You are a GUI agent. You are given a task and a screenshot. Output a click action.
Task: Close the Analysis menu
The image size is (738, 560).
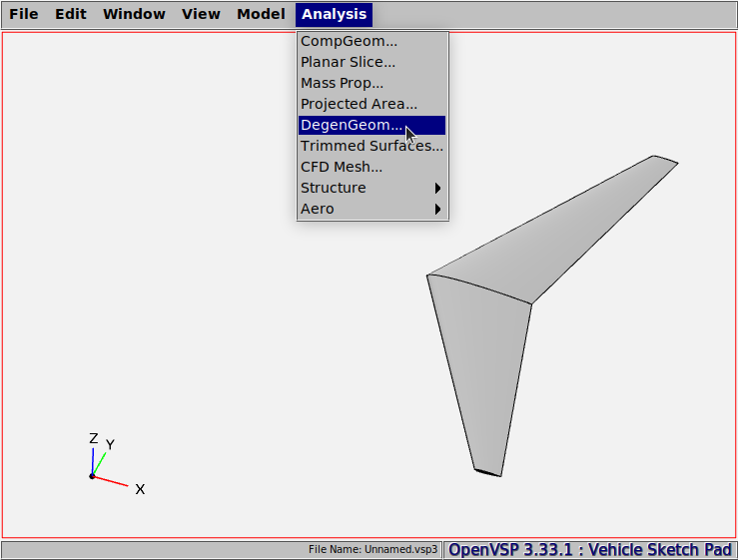335,14
